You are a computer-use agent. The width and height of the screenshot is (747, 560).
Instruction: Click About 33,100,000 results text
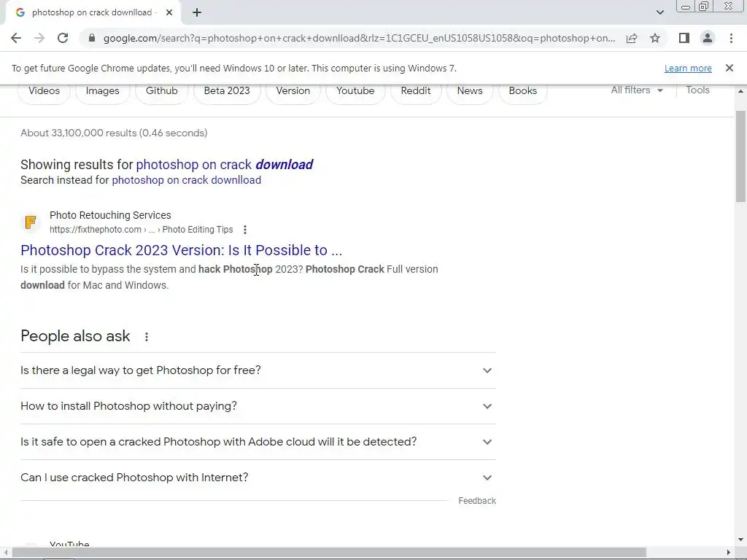tap(114, 133)
